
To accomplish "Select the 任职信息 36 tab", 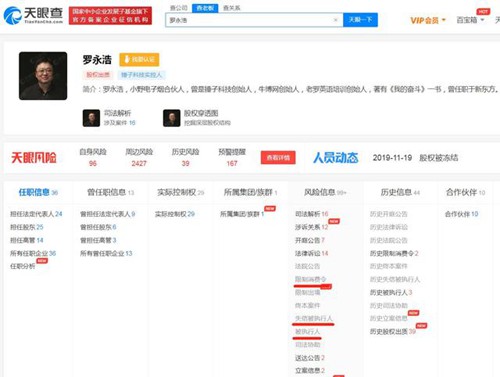I will tap(38, 192).
